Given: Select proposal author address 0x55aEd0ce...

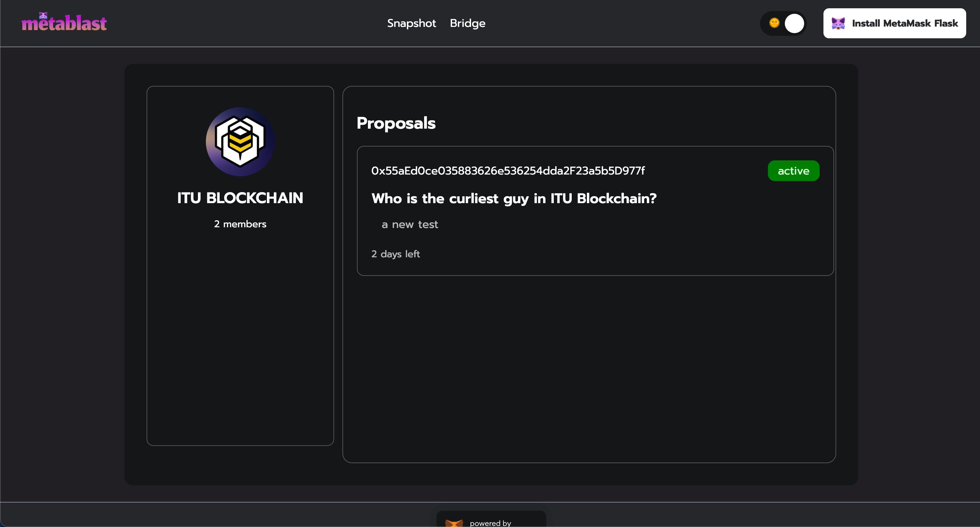Looking at the screenshot, I should click(508, 171).
